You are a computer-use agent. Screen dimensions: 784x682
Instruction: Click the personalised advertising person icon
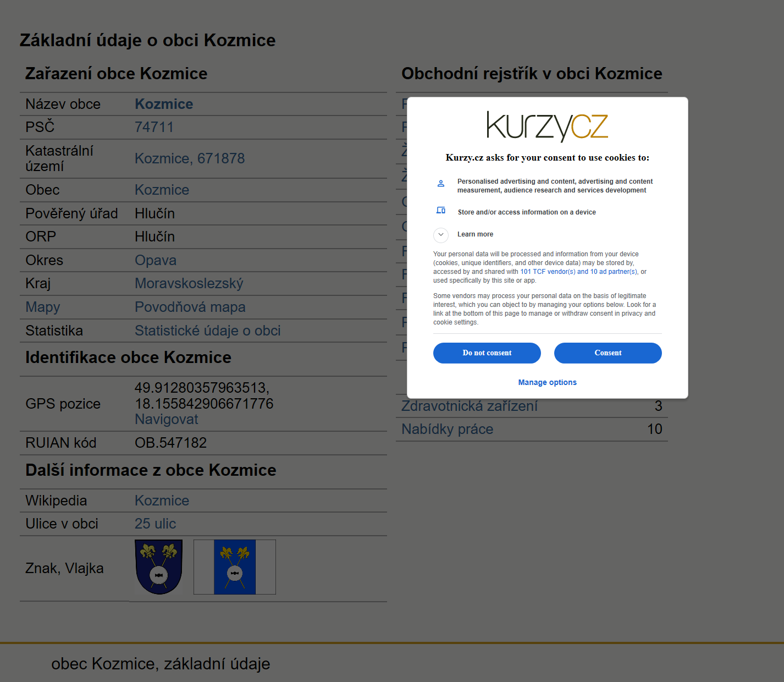point(440,184)
